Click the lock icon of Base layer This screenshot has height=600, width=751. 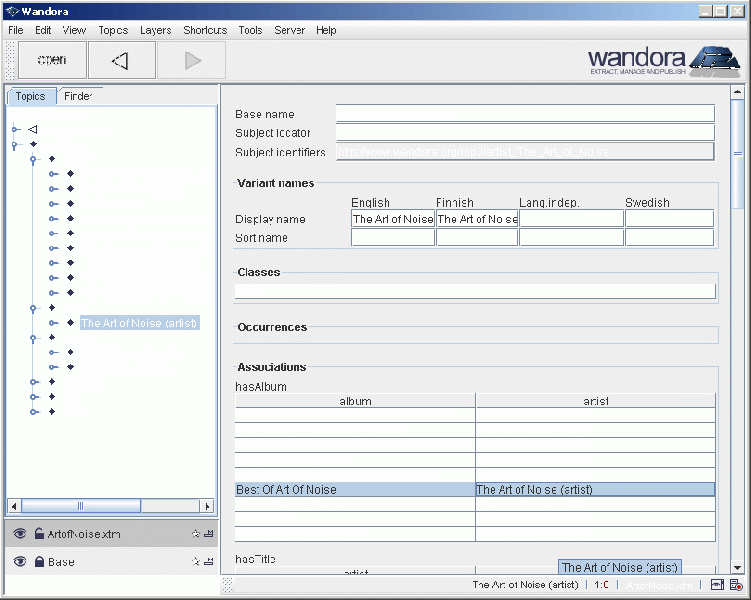(x=39, y=562)
